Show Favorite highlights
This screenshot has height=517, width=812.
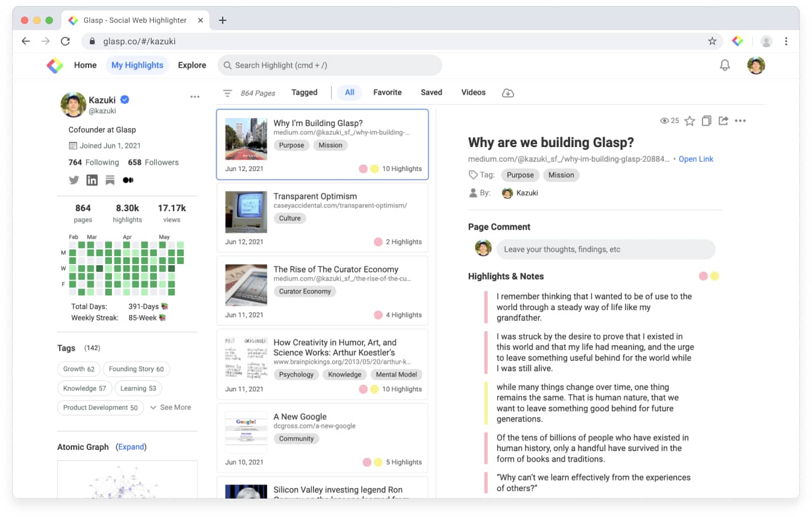pyautogui.click(x=388, y=92)
